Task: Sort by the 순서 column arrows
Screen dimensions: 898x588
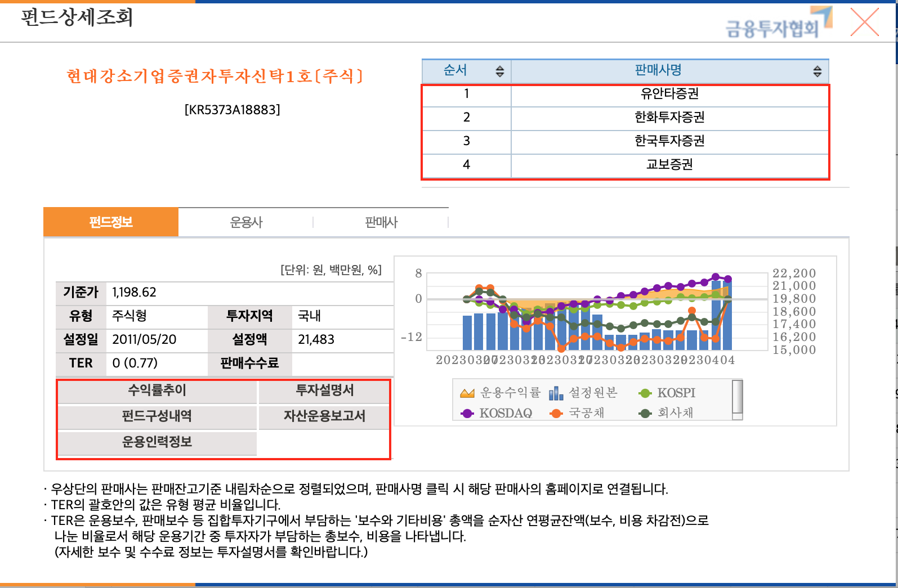Action: click(x=499, y=71)
